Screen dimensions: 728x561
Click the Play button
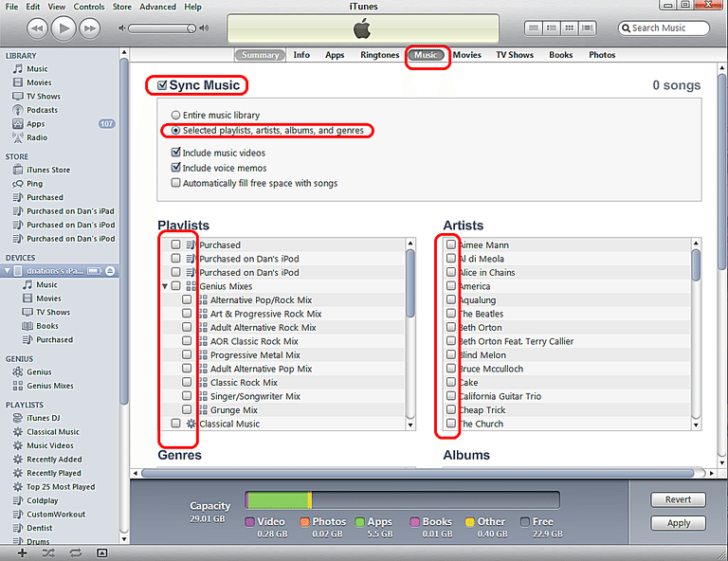tap(64, 28)
